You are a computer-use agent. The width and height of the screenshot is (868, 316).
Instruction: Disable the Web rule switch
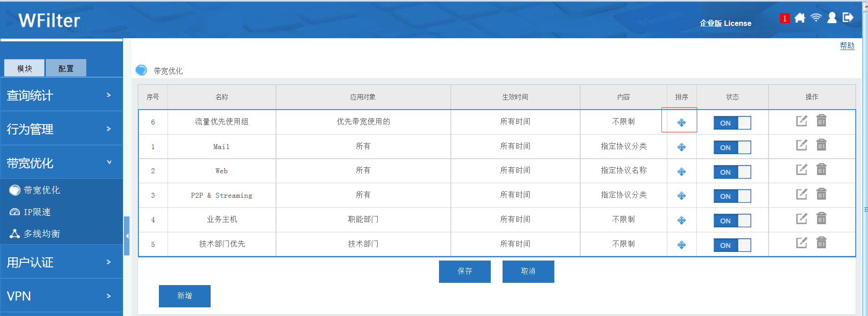732,172
